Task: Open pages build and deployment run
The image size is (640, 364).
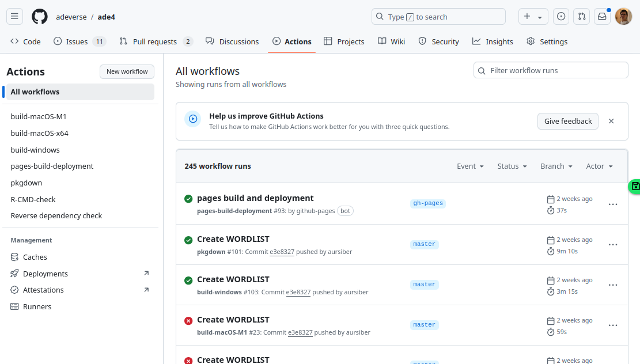Action: click(x=255, y=198)
